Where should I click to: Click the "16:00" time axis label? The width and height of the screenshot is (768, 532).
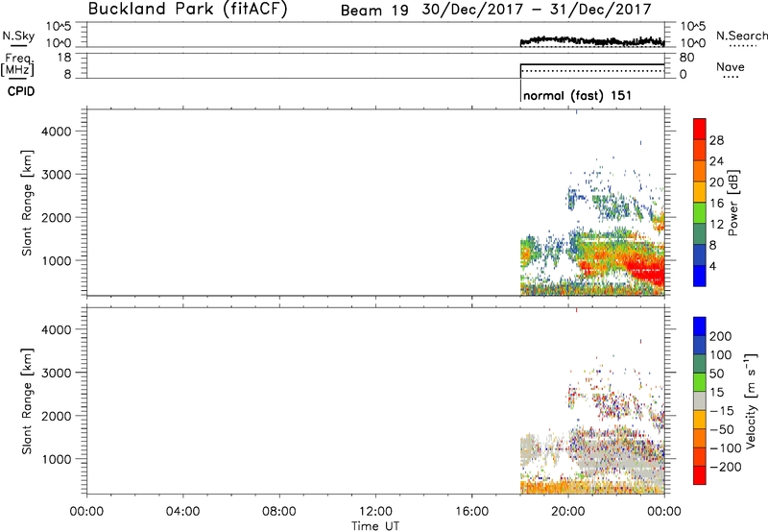[x=471, y=512]
